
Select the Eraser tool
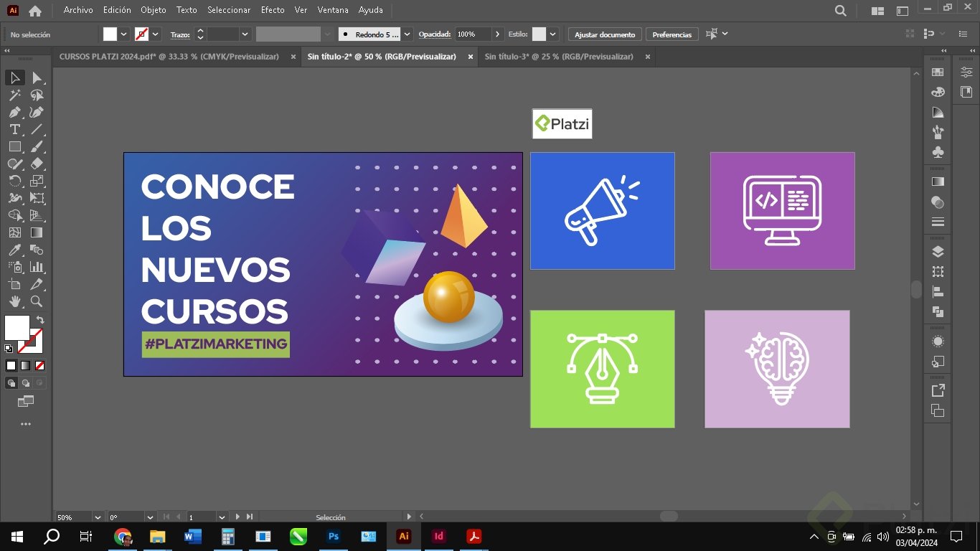click(37, 164)
